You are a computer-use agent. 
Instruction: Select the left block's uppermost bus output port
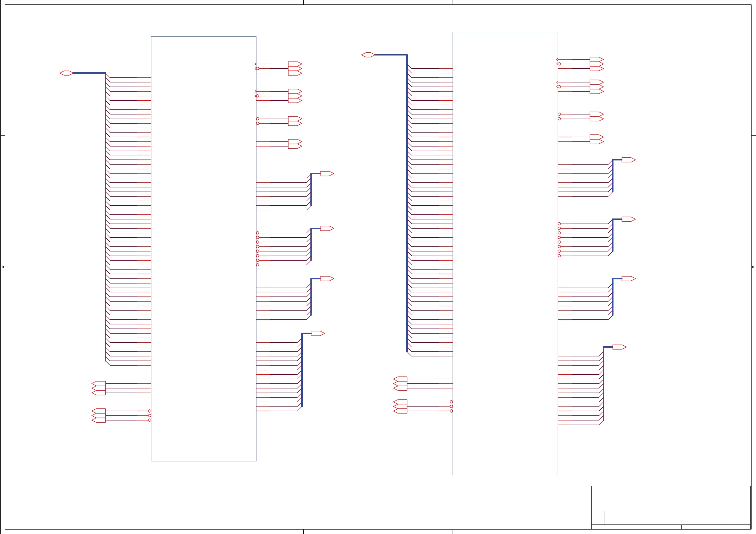click(327, 173)
